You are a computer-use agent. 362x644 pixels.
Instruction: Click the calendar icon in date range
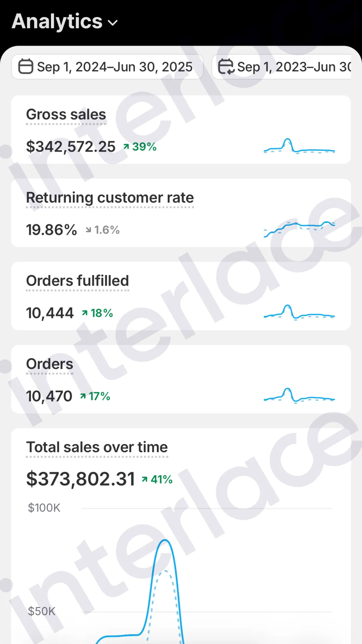25,66
